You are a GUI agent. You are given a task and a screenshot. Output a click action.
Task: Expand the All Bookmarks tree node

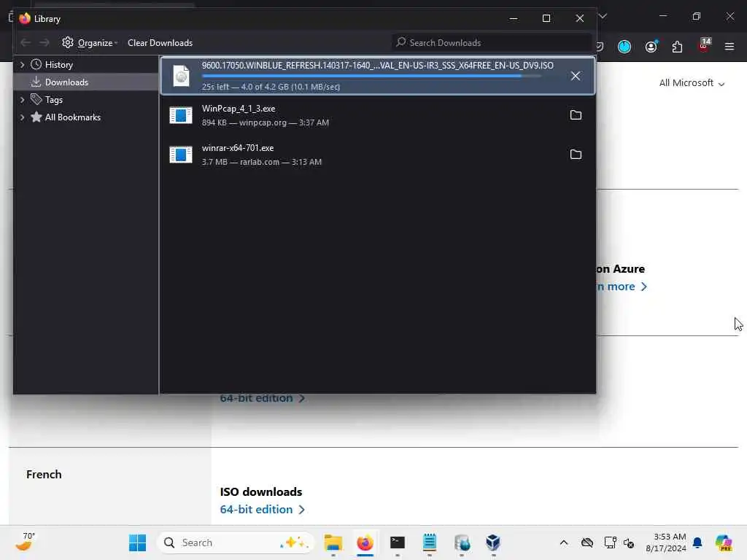pyautogui.click(x=22, y=117)
